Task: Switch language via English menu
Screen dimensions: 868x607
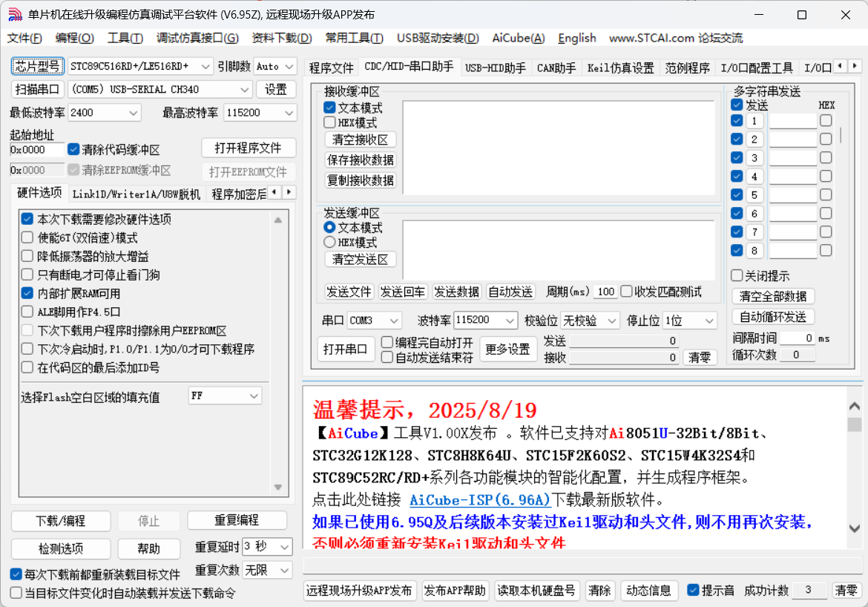Action: tap(577, 38)
